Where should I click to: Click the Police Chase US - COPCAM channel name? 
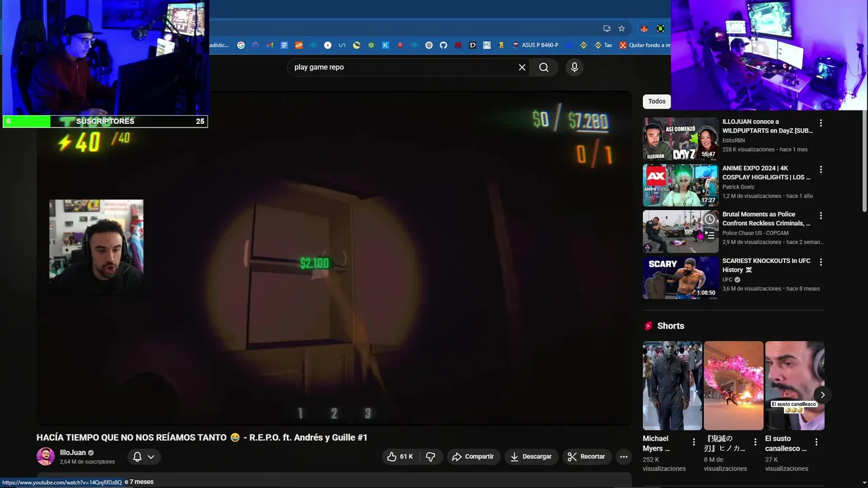[755, 232]
